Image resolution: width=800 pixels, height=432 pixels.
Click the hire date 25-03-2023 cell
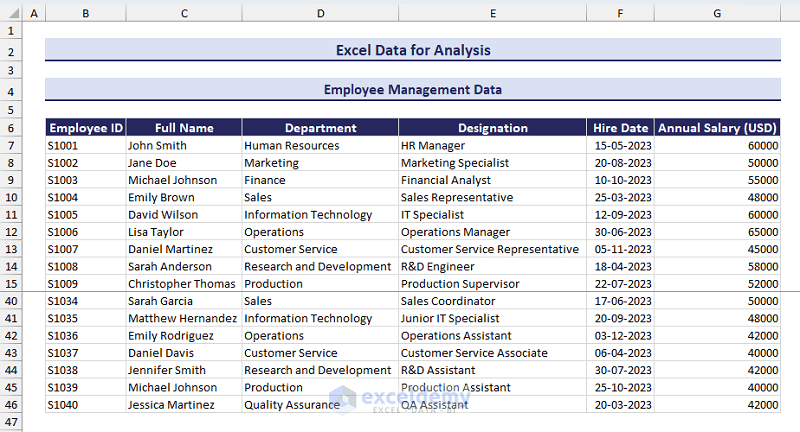(x=622, y=197)
